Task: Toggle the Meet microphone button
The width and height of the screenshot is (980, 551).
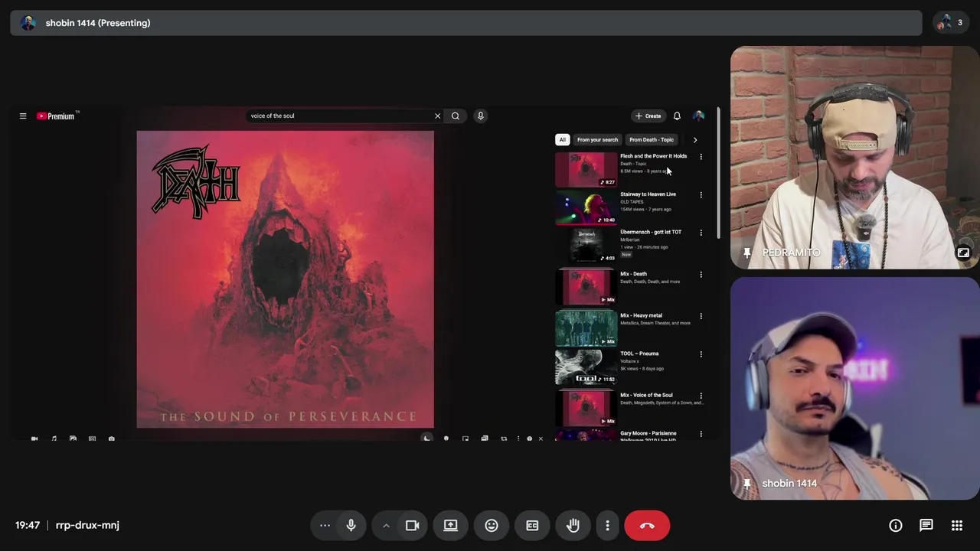Action: [x=351, y=526]
